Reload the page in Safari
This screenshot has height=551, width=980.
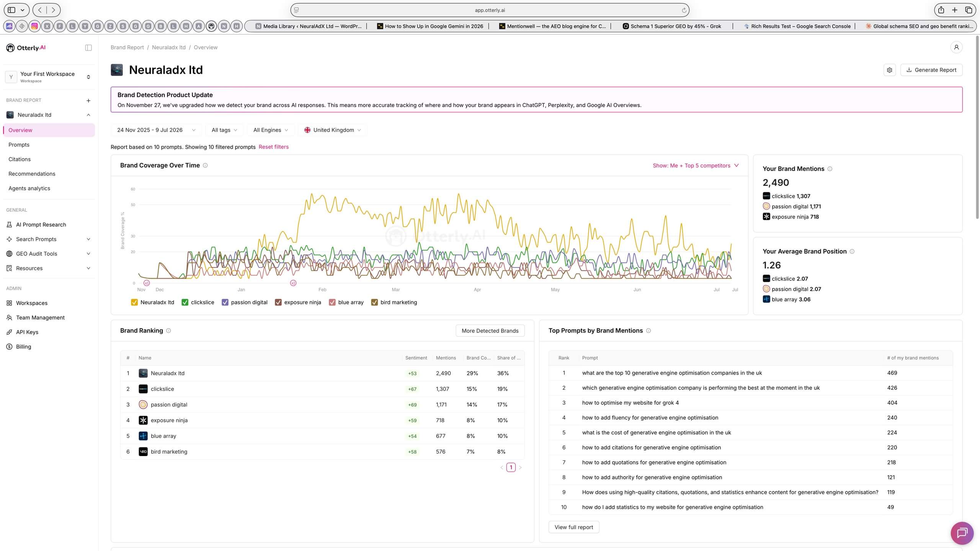684,10
